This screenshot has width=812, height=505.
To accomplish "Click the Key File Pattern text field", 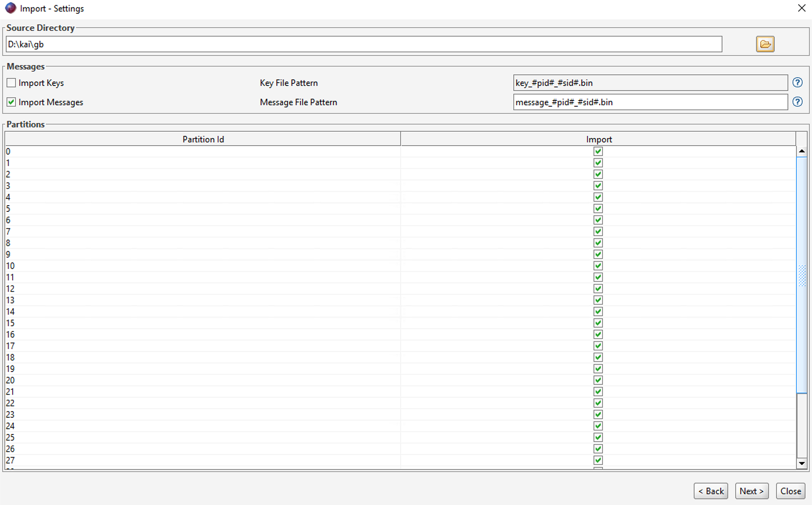I will 650,82.
